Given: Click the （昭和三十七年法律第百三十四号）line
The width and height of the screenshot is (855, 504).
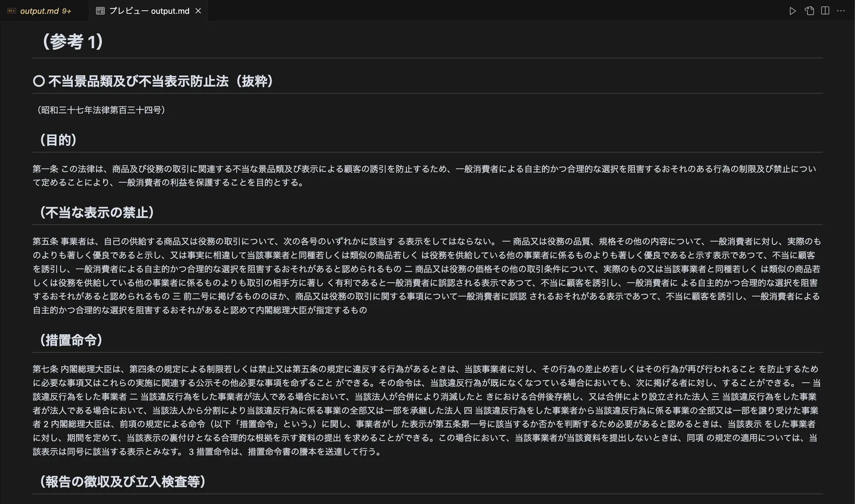Looking at the screenshot, I should pyautogui.click(x=100, y=110).
